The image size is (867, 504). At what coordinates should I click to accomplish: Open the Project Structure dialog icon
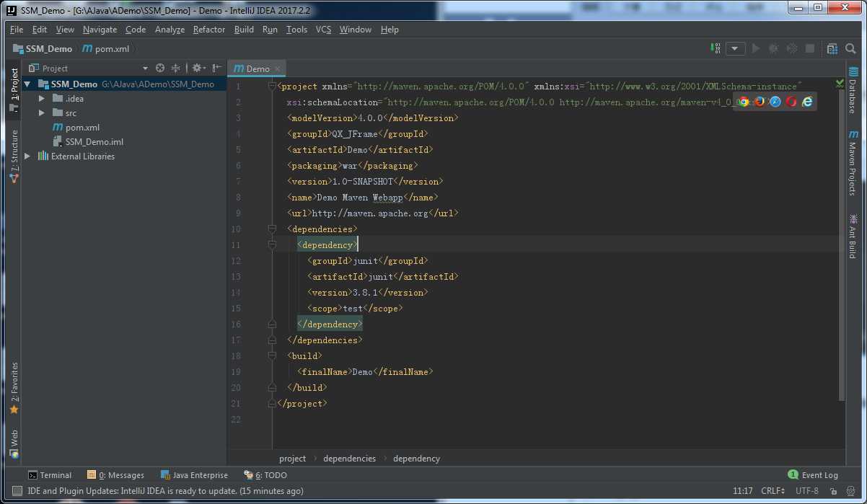(x=832, y=48)
